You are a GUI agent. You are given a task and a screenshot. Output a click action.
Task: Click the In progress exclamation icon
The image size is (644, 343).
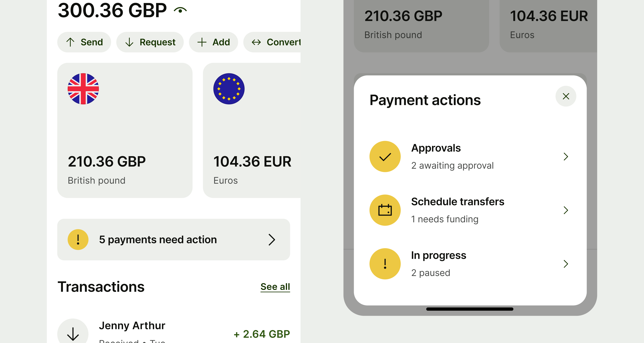(x=385, y=264)
